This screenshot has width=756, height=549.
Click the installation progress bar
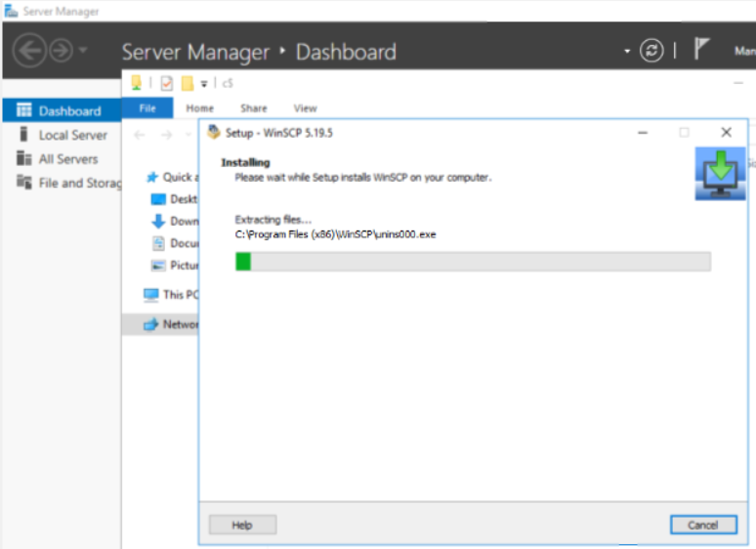[473, 261]
